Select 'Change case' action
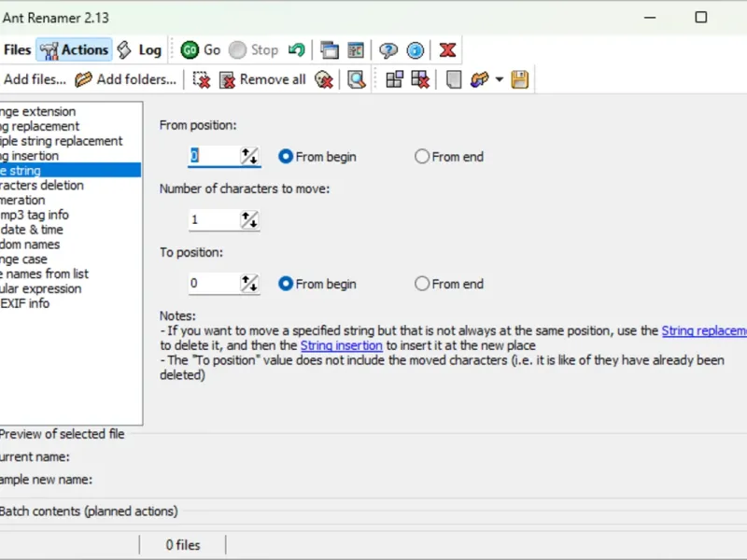Image resolution: width=747 pixels, height=560 pixels. pos(70,259)
